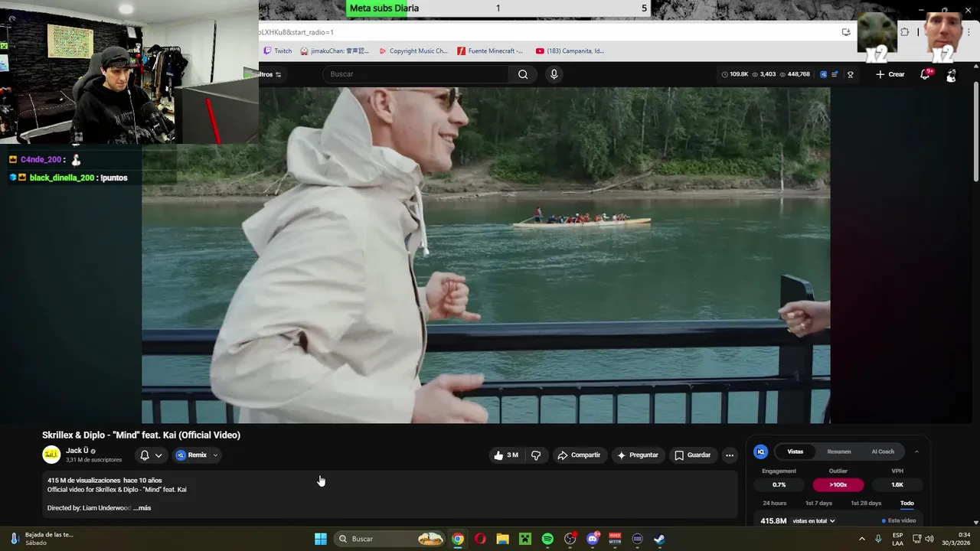Open YouTube notifications bell with 9+ badge
980x551 pixels.
[x=925, y=74]
